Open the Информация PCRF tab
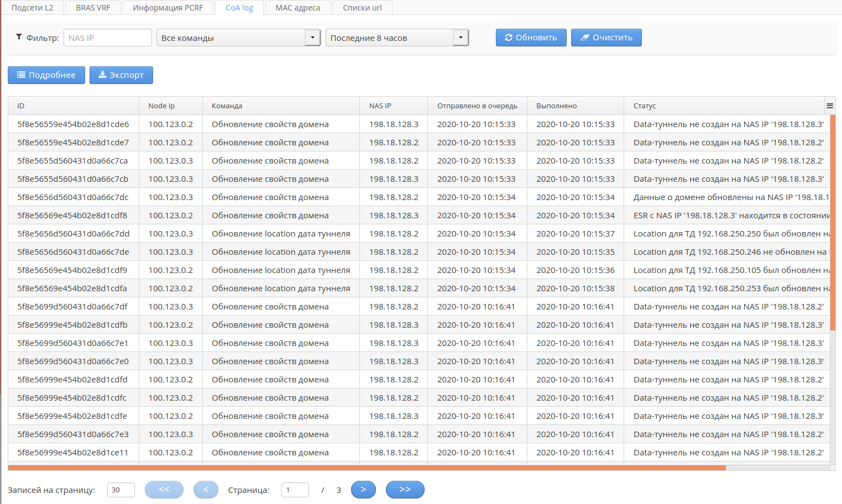This screenshot has width=842, height=504. [x=168, y=8]
